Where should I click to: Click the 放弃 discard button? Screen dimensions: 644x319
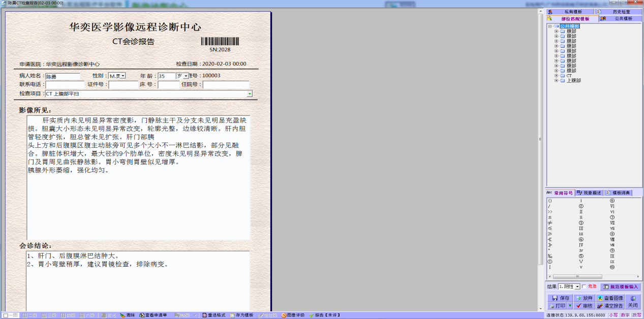(x=584, y=298)
